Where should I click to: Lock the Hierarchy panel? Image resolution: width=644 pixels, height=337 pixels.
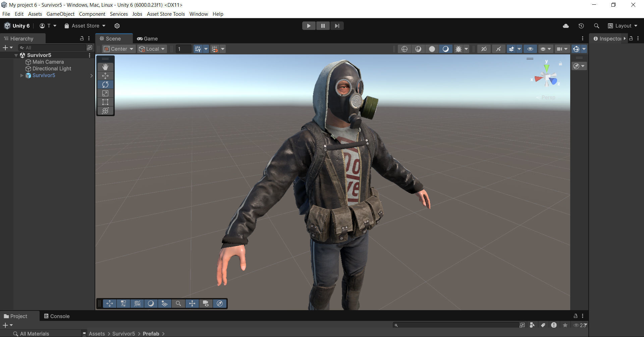click(82, 38)
